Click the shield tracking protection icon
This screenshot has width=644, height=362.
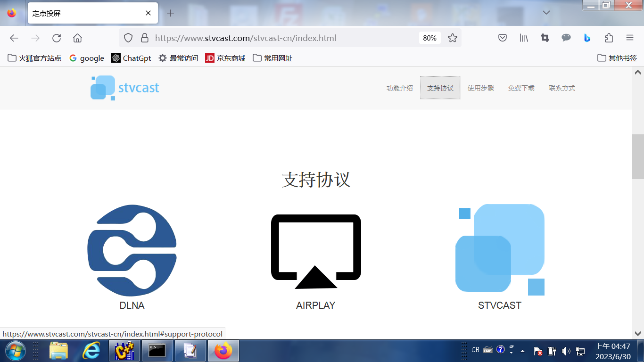pyautogui.click(x=128, y=38)
